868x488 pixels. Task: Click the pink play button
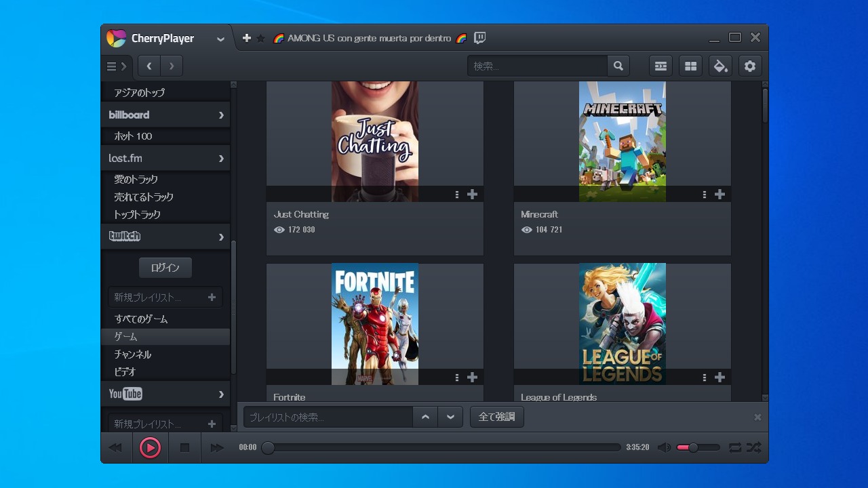click(x=150, y=448)
